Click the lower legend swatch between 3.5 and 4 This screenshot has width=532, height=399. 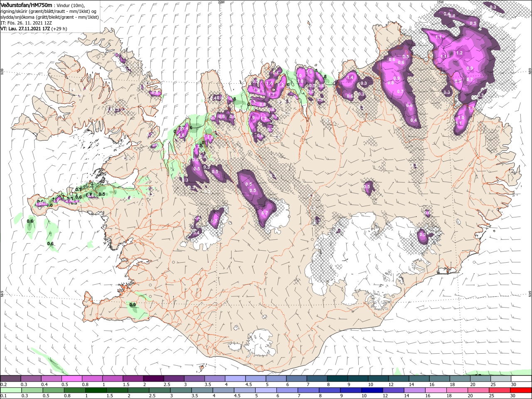click(203, 390)
